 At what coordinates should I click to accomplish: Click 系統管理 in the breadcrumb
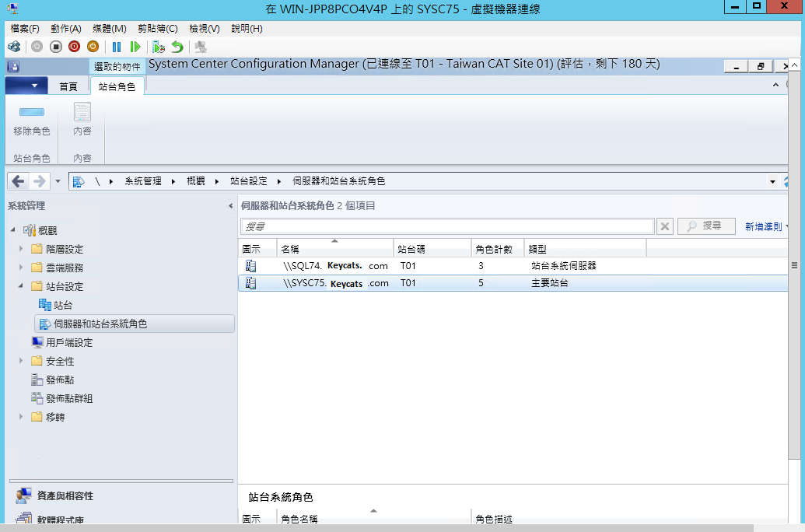pyautogui.click(x=143, y=181)
